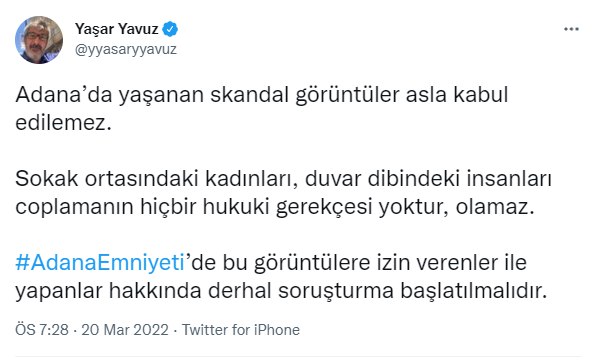Click the word "olamaz." in the second paragraph
Screen dimensions: 595x360
tap(495, 207)
